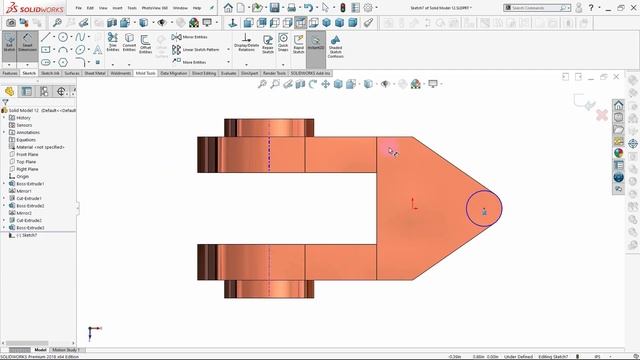Click the Convert Entities tool
The image size is (640, 360).
(129, 42)
